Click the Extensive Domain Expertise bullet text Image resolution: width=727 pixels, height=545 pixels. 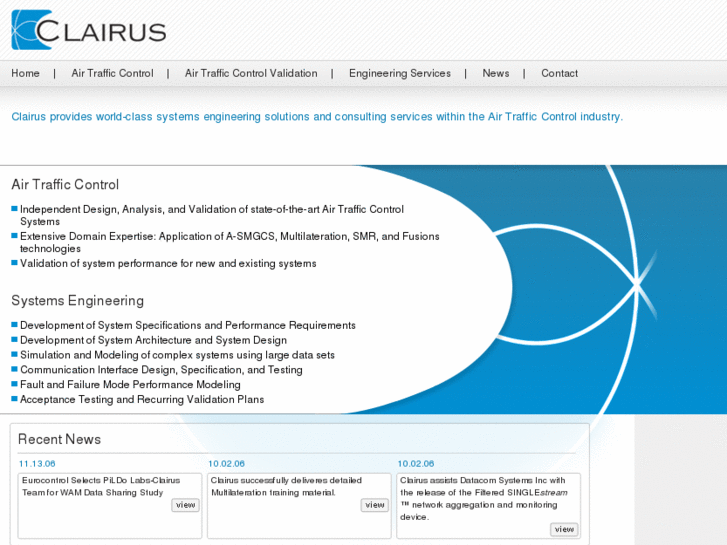click(x=230, y=242)
